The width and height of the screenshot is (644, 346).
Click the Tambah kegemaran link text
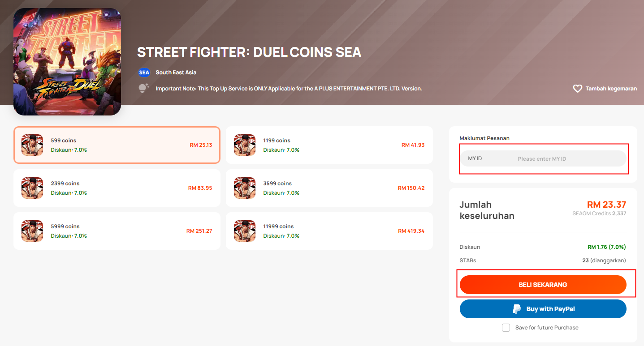(611, 89)
